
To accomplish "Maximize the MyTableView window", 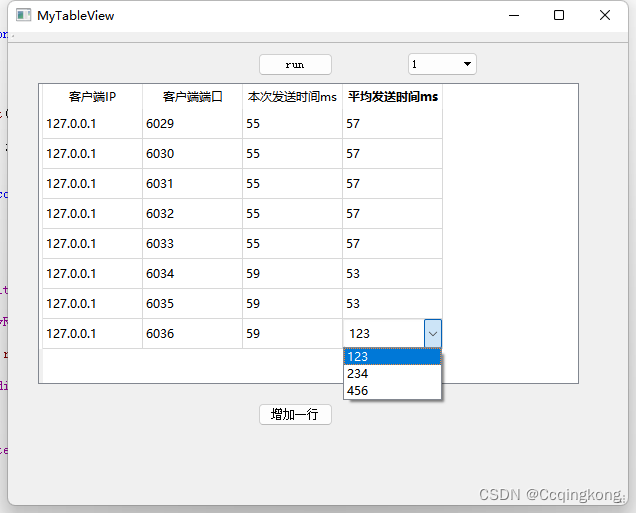I will point(559,15).
